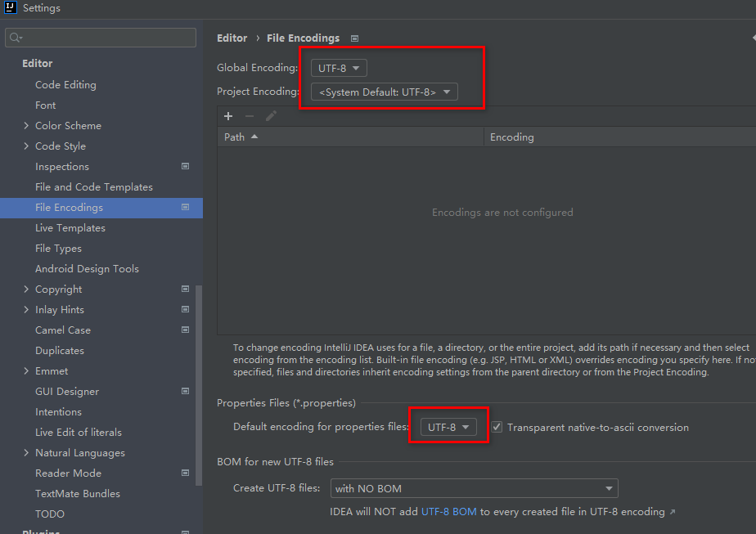756x534 pixels.
Task: Open the Project Encoding dropdown
Action: coord(385,92)
